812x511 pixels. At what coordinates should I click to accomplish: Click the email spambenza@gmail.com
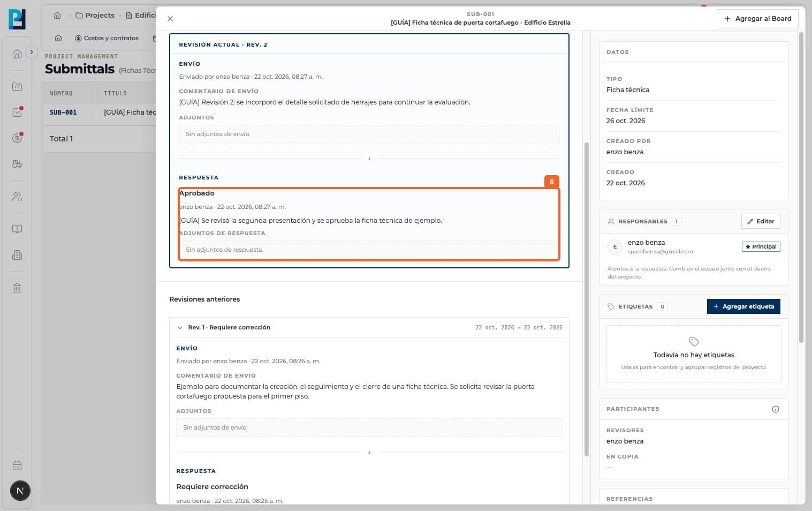point(660,252)
